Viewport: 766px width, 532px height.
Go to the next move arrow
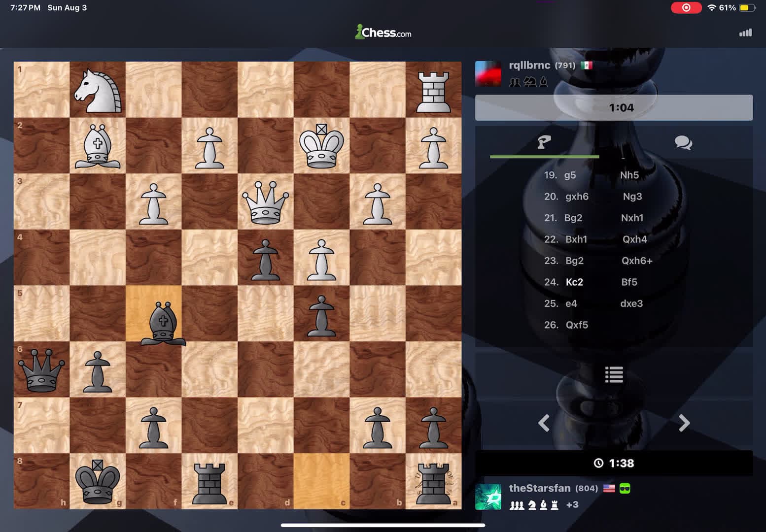pos(684,423)
